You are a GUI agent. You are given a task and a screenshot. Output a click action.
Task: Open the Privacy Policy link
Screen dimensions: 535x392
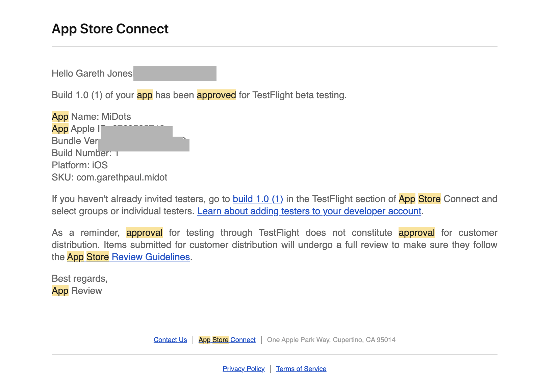[x=244, y=369]
